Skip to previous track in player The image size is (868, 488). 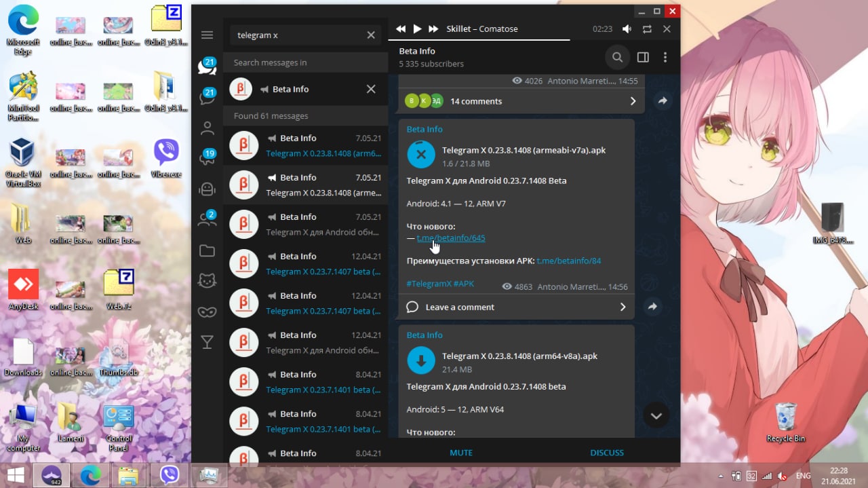point(401,29)
